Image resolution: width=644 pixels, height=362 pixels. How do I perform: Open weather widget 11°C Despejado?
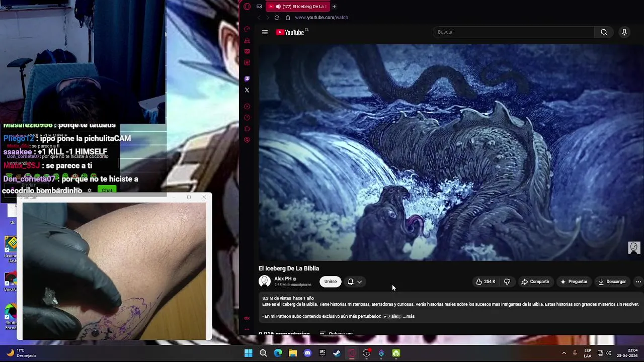pos(21,353)
